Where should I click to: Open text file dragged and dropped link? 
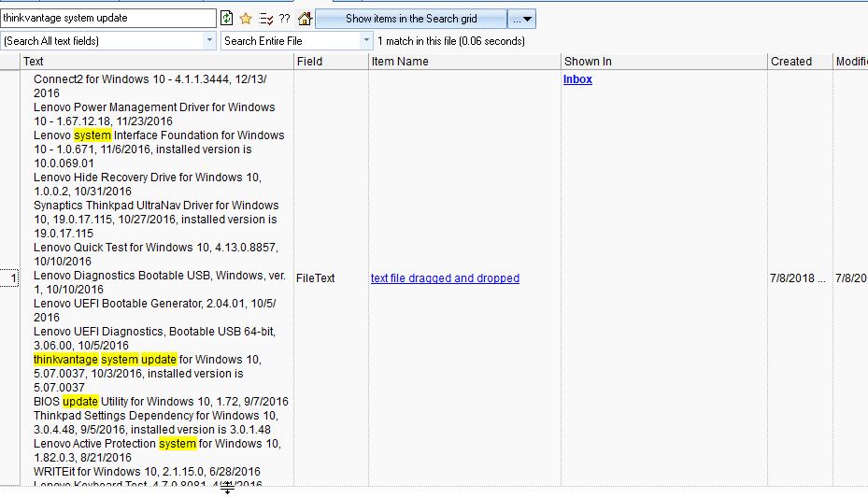click(445, 278)
